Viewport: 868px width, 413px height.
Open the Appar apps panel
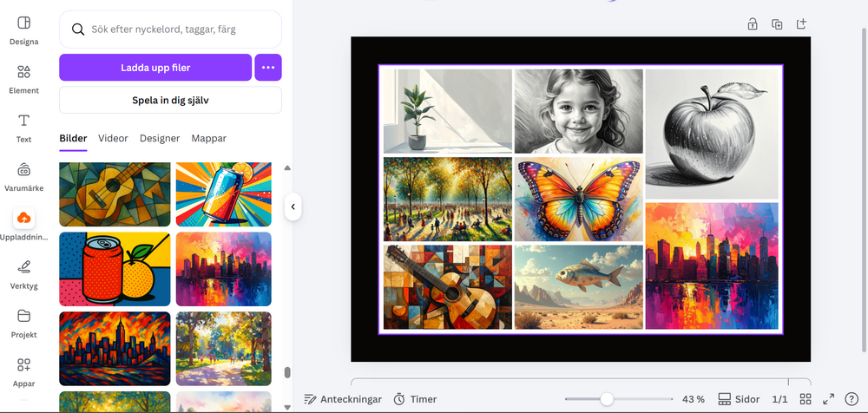tap(23, 370)
